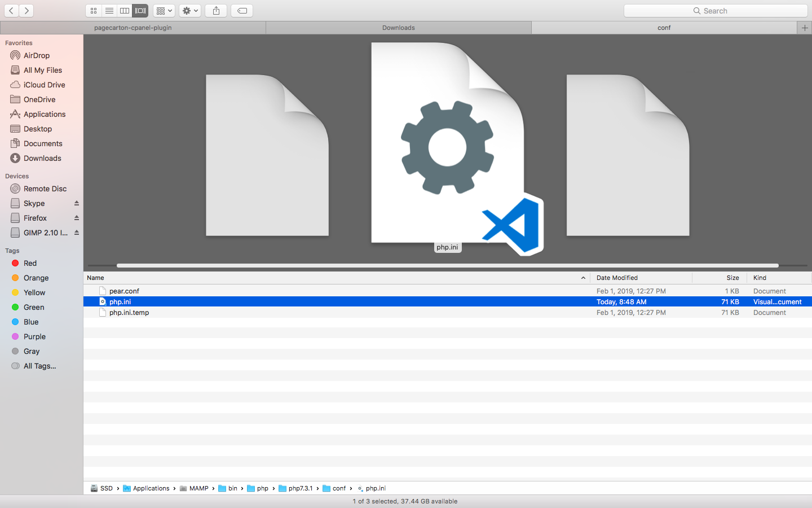Open the item arrangement dropdown

click(164, 11)
